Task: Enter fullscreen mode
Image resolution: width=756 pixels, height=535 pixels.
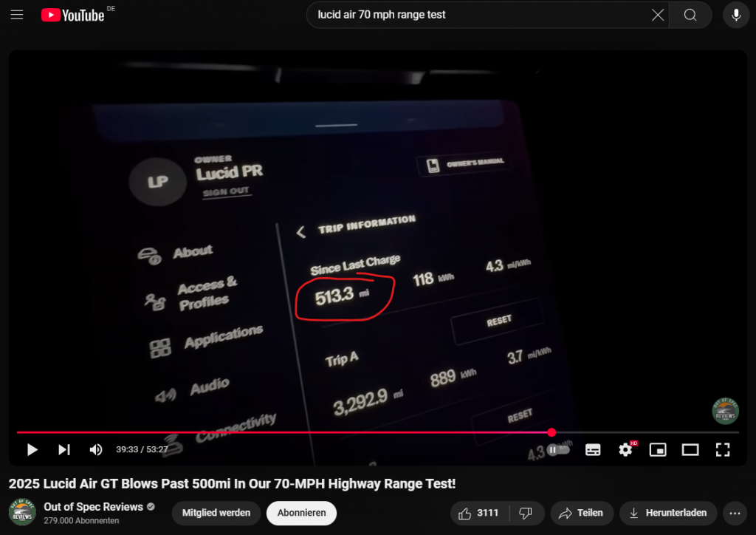Action: click(722, 449)
